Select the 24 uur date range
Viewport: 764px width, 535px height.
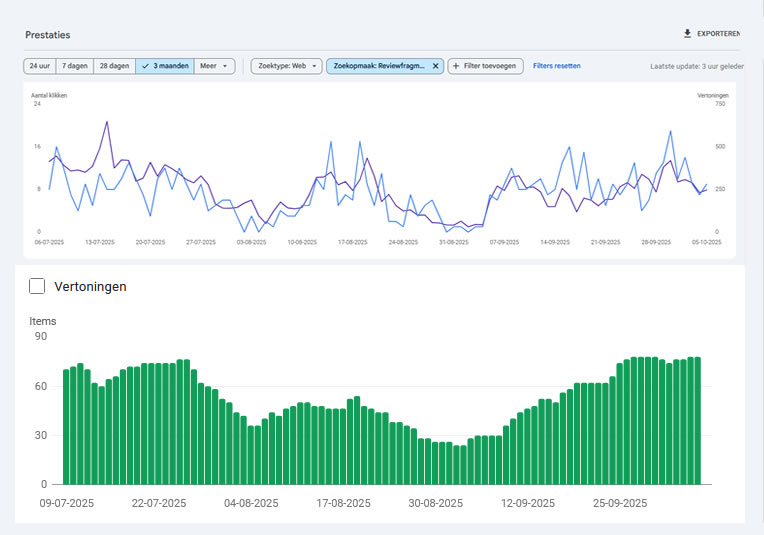coord(39,66)
